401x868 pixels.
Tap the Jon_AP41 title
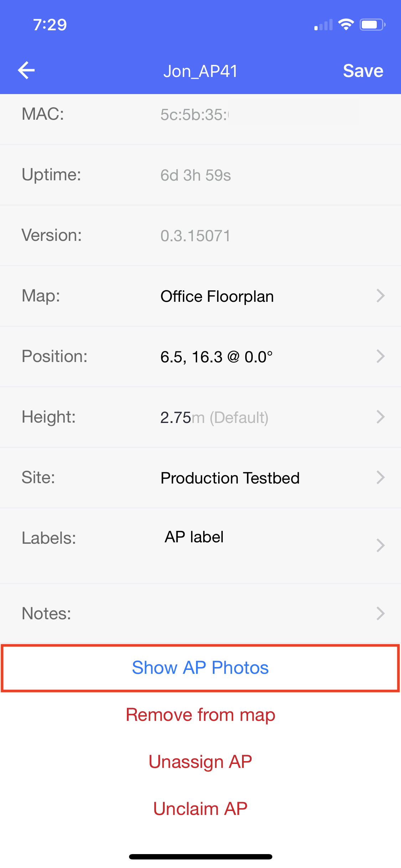click(200, 71)
